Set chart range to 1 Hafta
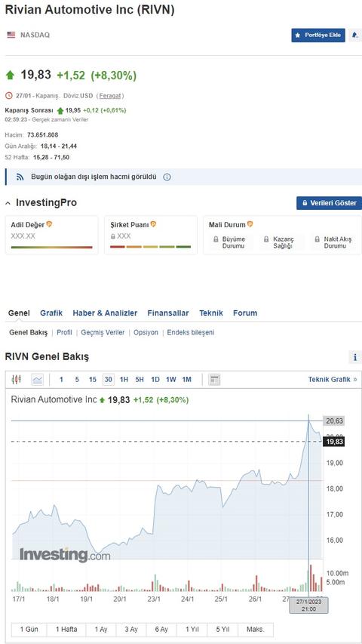 (x=66, y=629)
